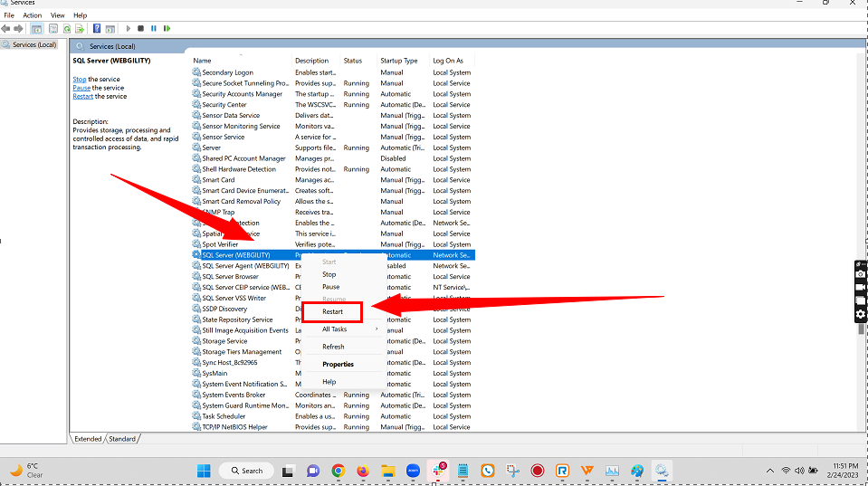Image resolution: width=868 pixels, height=486 pixels.
Task: Click the Pause Service toolbar icon
Action: (153, 28)
